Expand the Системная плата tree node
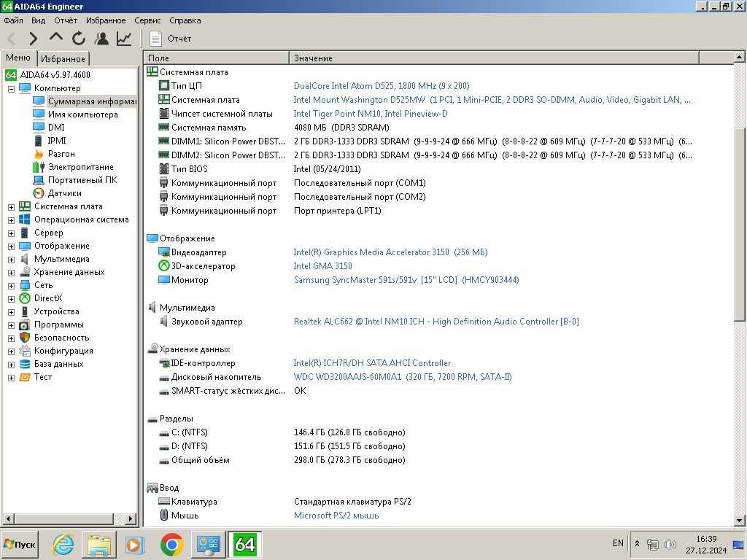Screen dimensions: 747x560 (11, 207)
